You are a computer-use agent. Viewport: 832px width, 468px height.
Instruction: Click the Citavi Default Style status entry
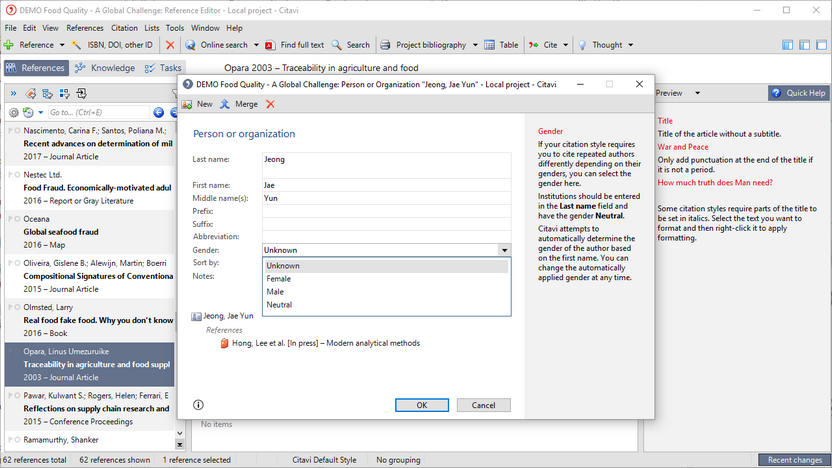click(324, 460)
